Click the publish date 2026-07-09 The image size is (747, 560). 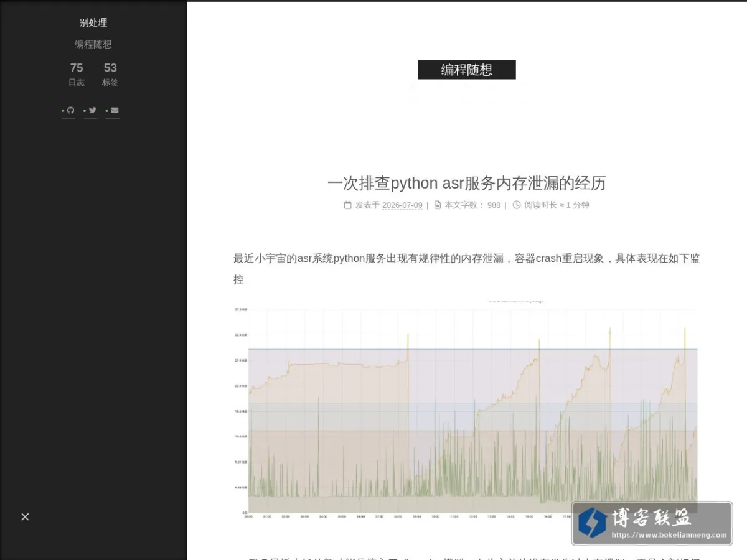pyautogui.click(x=402, y=205)
